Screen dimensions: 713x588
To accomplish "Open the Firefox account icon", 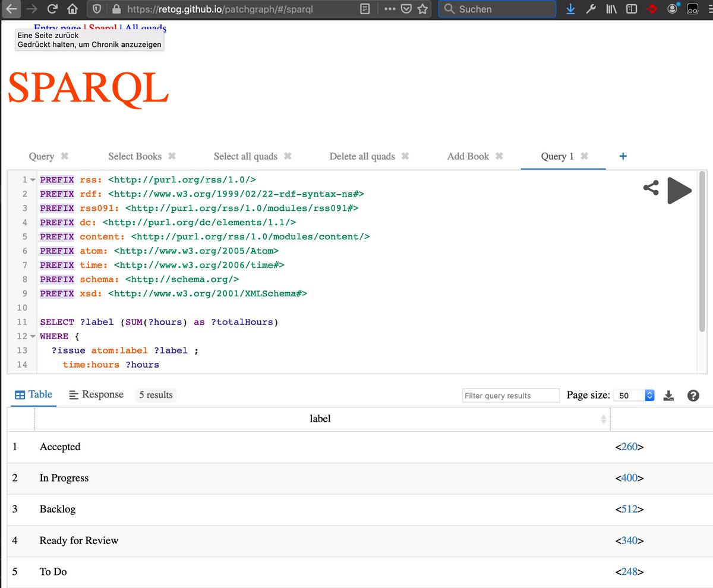I will tap(673, 8).
